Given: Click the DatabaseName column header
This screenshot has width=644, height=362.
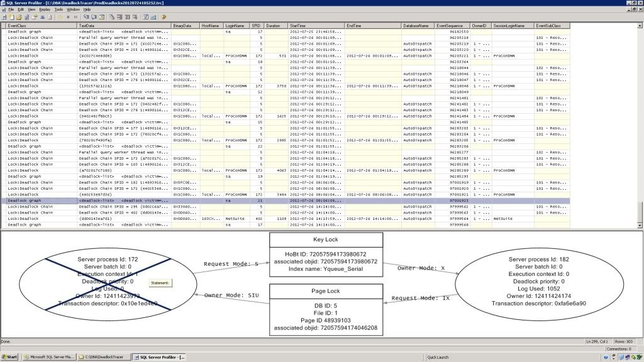Looking at the screenshot, I should (418, 25).
